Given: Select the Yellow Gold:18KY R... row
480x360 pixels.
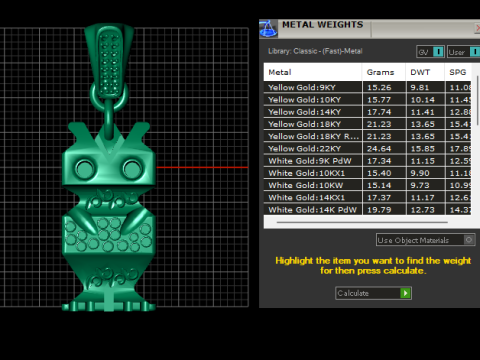Looking at the screenshot, I should [x=367, y=136].
